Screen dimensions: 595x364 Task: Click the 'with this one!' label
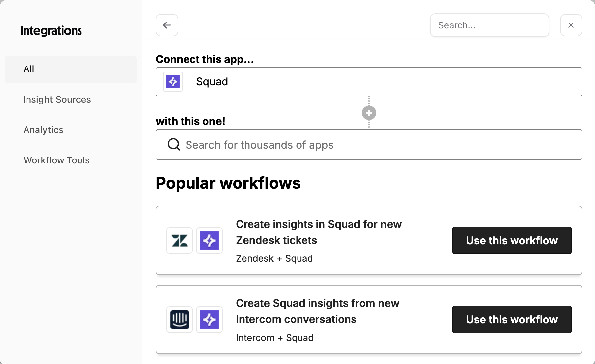pos(190,121)
